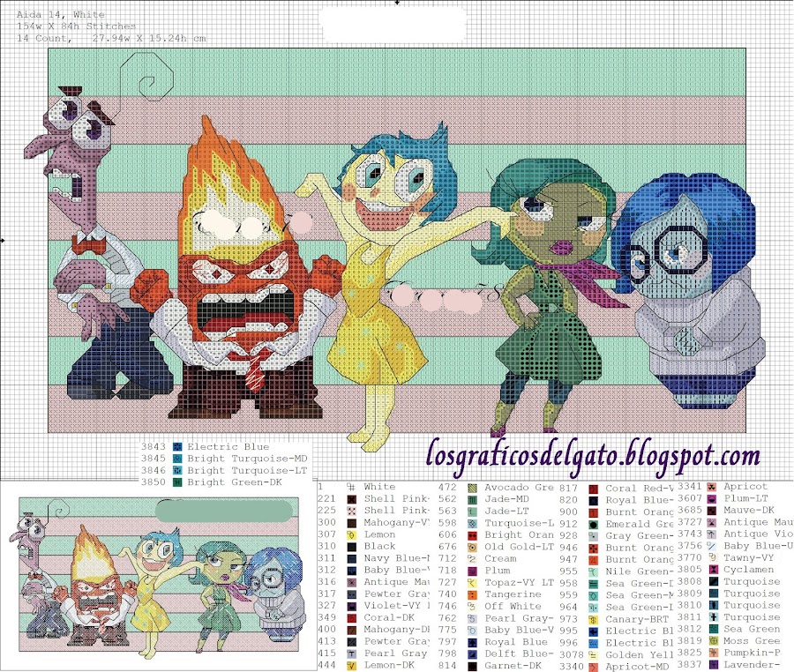Click the '154w X 84h Stitches' text
Image resolution: width=794 pixels, height=672 pixels.
pyautogui.click(x=77, y=26)
